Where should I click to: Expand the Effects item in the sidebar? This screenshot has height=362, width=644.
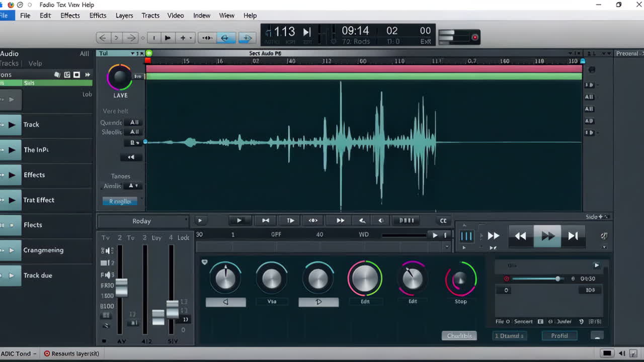click(x=11, y=175)
